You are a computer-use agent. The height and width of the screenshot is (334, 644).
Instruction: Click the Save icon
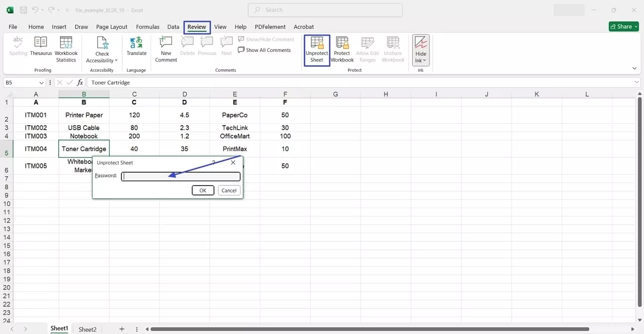pos(23,9)
